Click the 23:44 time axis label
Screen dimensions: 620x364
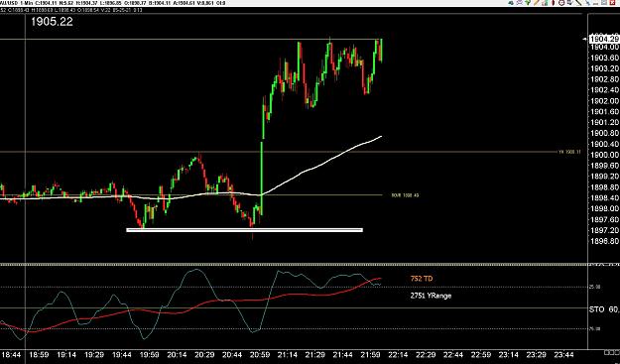tap(563, 354)
